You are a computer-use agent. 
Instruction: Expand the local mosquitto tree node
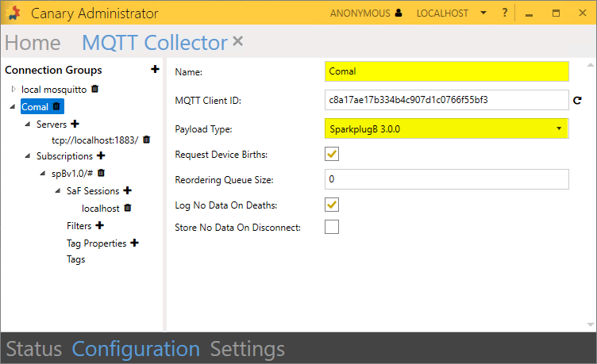13,90
